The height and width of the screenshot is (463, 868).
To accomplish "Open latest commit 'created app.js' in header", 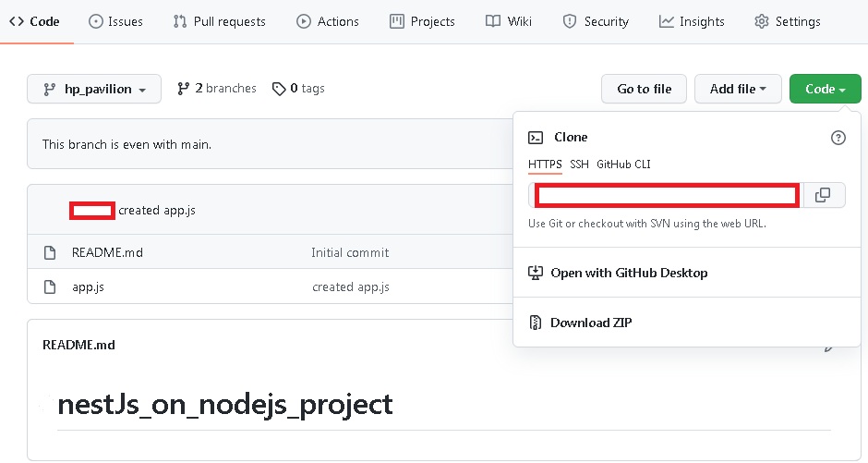I will tap(157, 211).
